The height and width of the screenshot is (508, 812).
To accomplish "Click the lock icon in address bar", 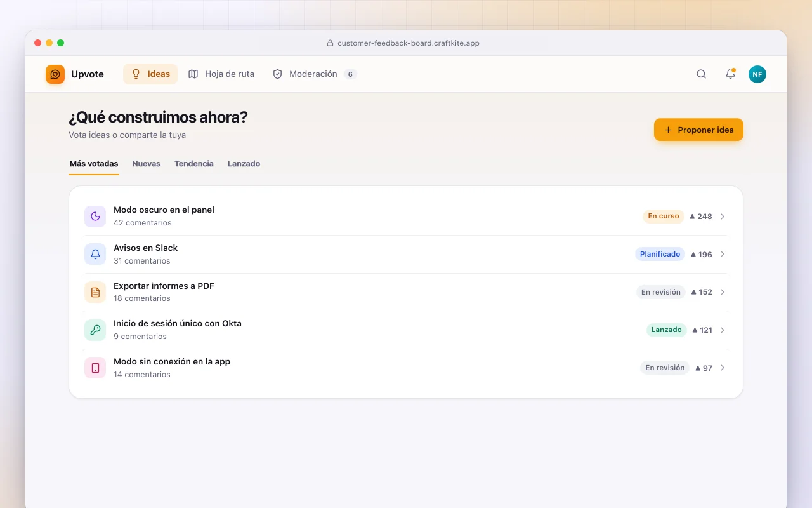I will point(330,43).
